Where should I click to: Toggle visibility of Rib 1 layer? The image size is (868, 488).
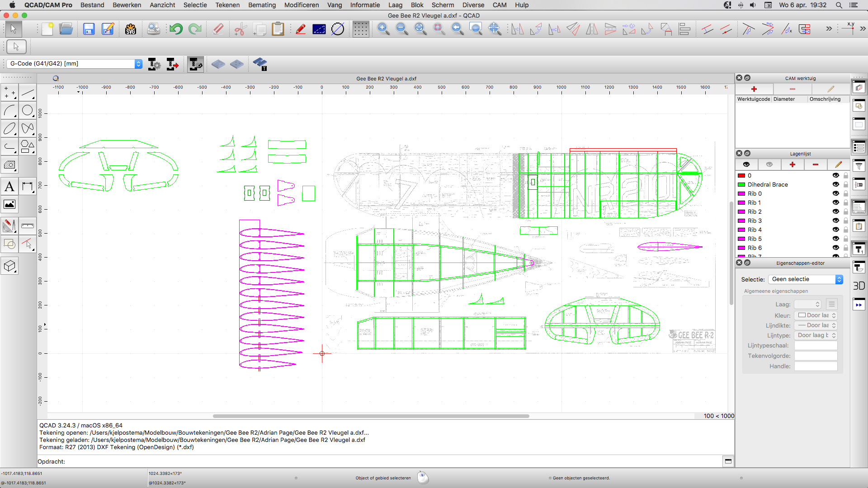836,202
